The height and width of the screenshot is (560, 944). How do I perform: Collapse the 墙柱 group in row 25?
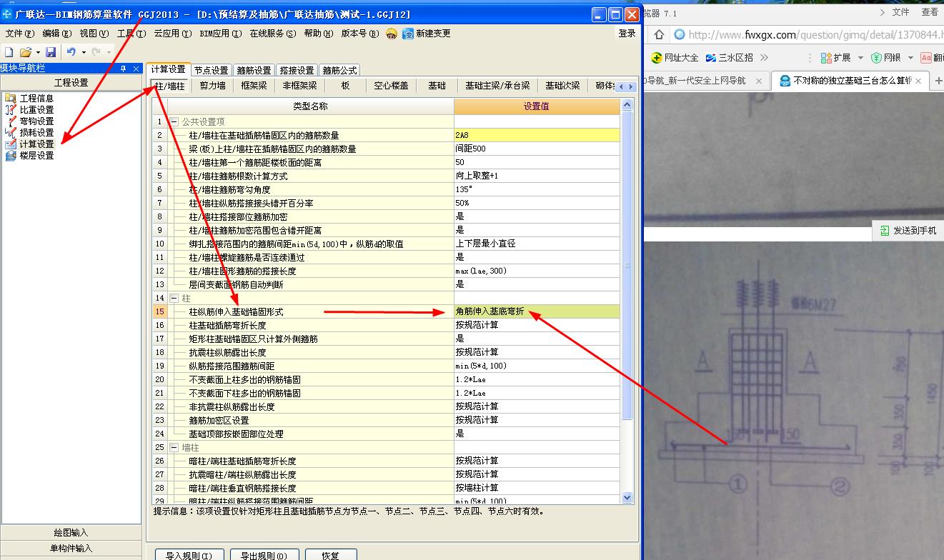(175, 447)
